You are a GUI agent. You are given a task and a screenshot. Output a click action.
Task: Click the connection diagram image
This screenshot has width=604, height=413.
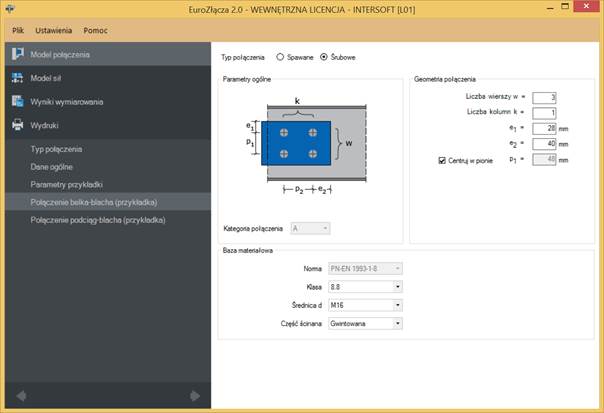tap(306, 146)
